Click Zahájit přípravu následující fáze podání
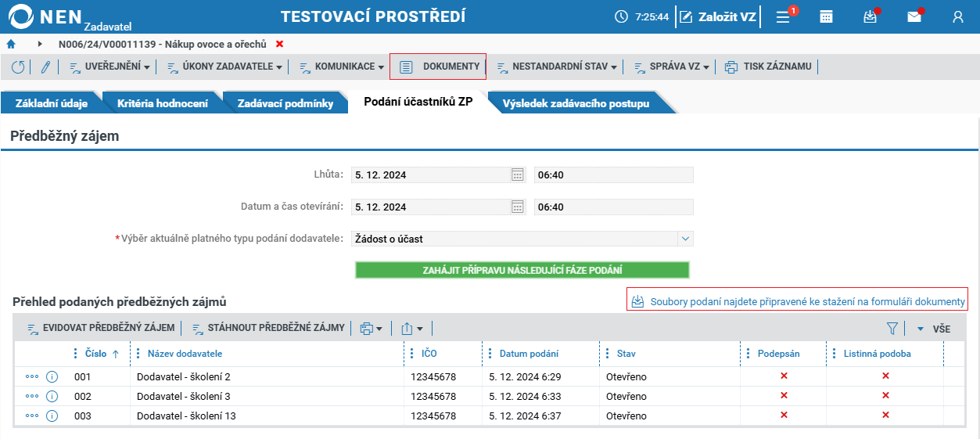This screenshot has width=980, height=439. pos(522,270)
